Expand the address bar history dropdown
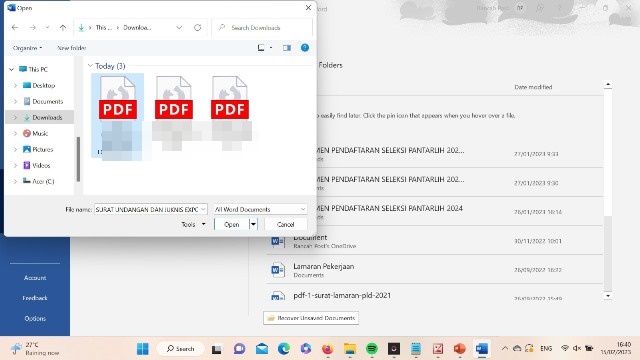The image size is (640, 360). 179,27
